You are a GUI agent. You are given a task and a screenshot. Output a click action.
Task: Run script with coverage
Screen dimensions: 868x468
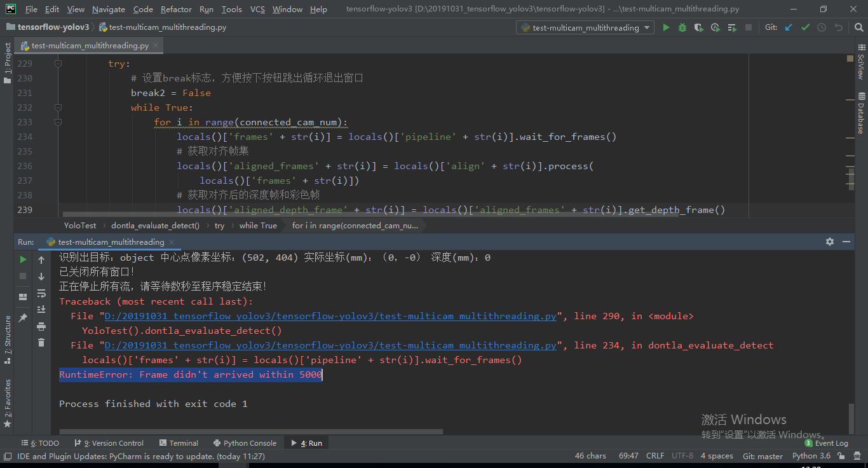click(x=698, y=27)
